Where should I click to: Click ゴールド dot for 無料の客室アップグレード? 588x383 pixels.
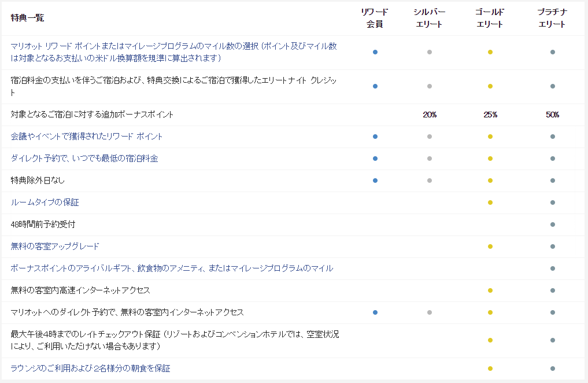(490, 247)
